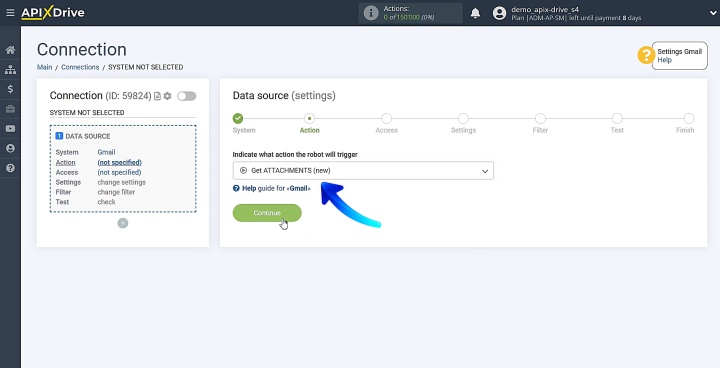720x368 pixels.
Task: Select the System step
Action: [x=238, y=119]
